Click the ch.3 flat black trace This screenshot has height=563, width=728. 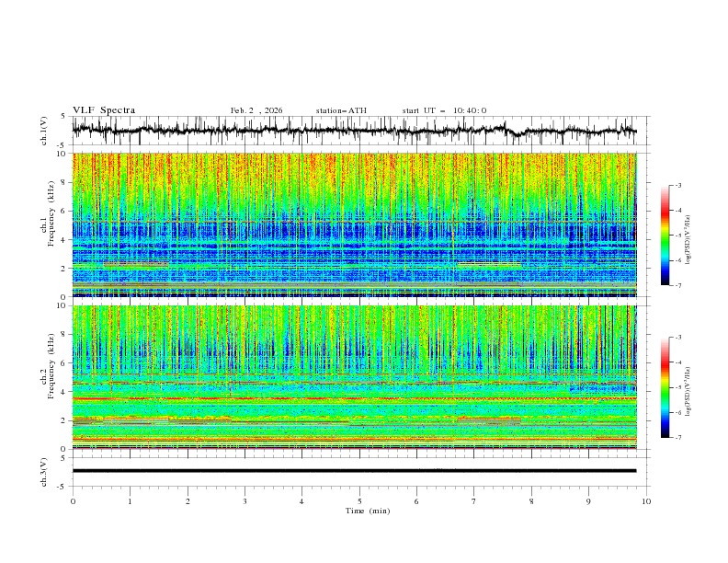pos(354,471)
